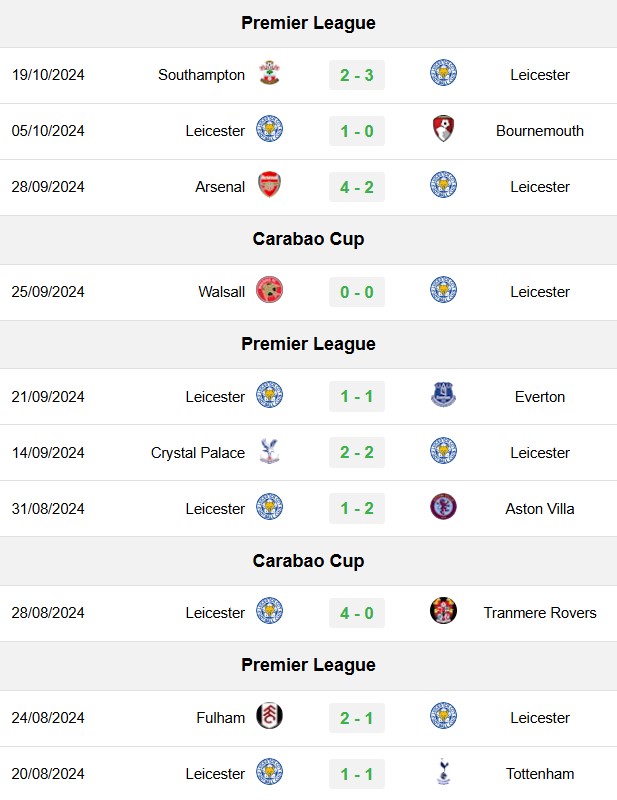Click the Arsenal club crest

[x=269, y=185]
